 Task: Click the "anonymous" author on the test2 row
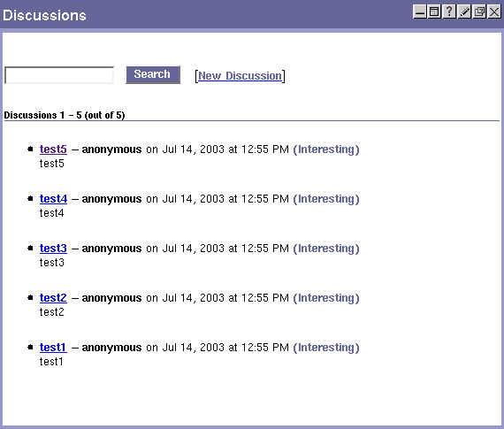pos(111,298)
